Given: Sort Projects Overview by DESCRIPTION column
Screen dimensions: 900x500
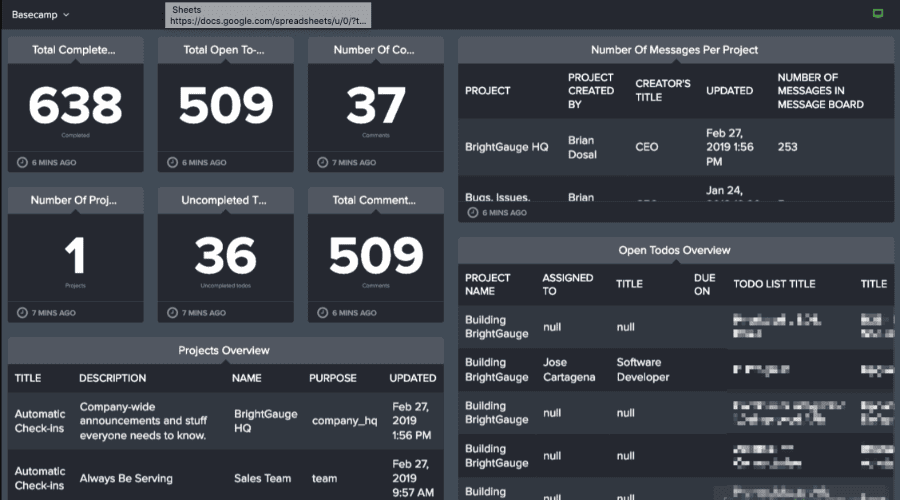Looking at the screenshot, I should pos(112,378).
